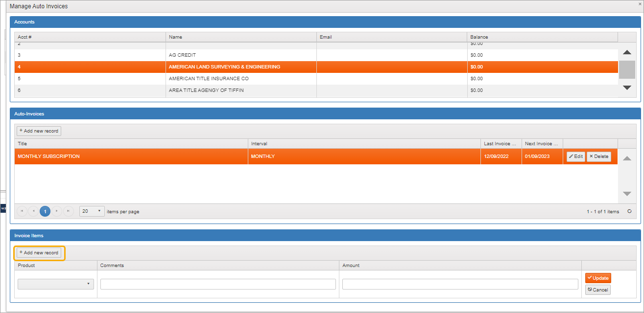Go to previous page in pager
This screenshot has height=313, width=644.
(x=33, y=211)
